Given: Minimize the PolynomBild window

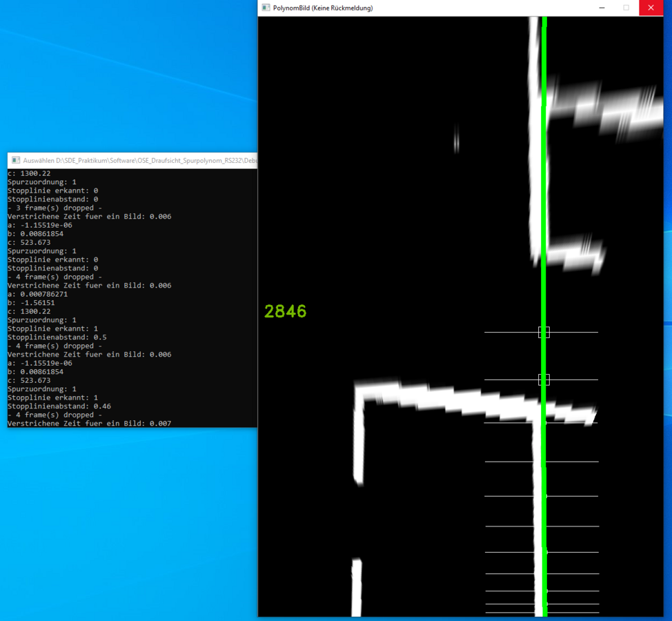Looking at the screenshot, I should pos(602,8).
